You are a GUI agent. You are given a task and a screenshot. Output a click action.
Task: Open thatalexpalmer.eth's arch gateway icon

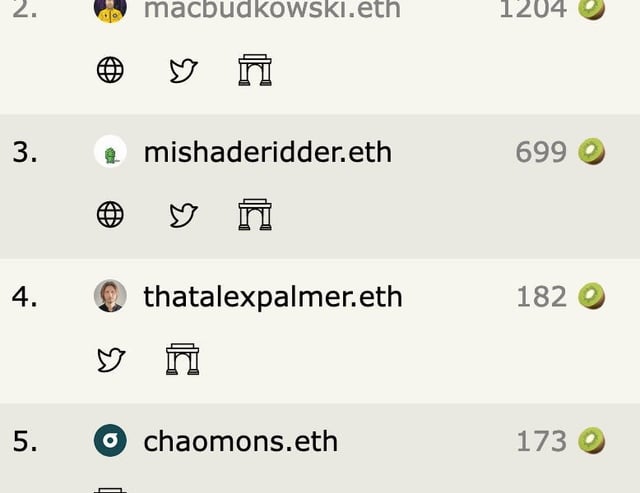pyautogui.click(x=183, y=359)
